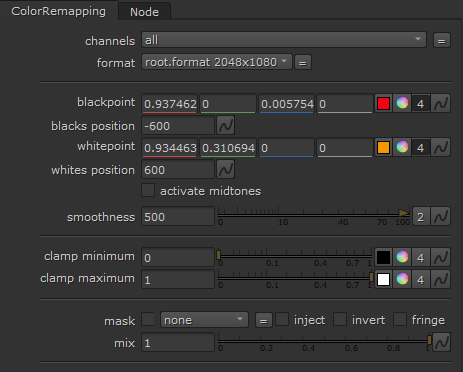Click whitepoint blue value field

(x=286, y=148)
